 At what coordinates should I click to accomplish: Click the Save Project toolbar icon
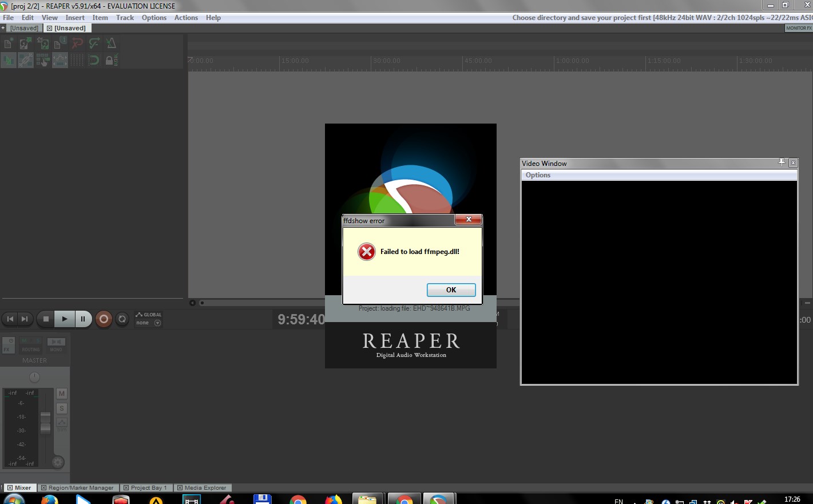point(43,43)
